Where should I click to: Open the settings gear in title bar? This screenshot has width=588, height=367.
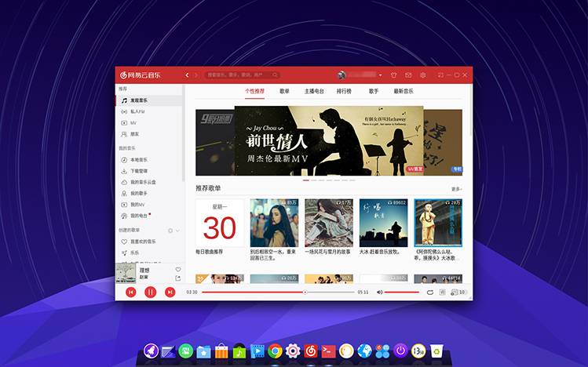tap(422, 75)
